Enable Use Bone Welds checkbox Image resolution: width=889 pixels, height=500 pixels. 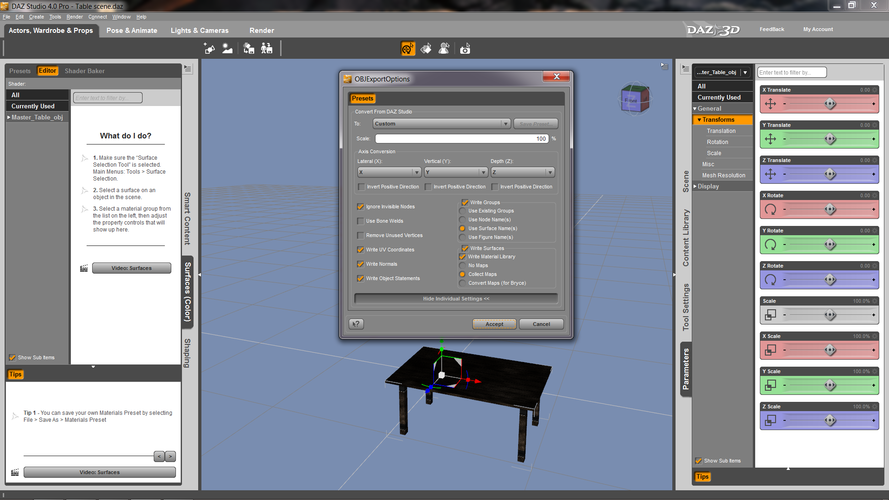click(x=360, y=221)
